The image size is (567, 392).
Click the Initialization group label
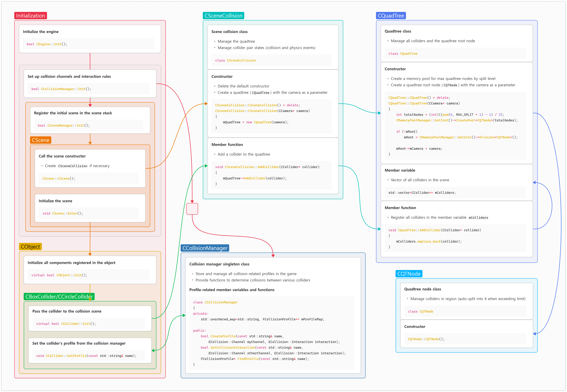tap(30, 16)
